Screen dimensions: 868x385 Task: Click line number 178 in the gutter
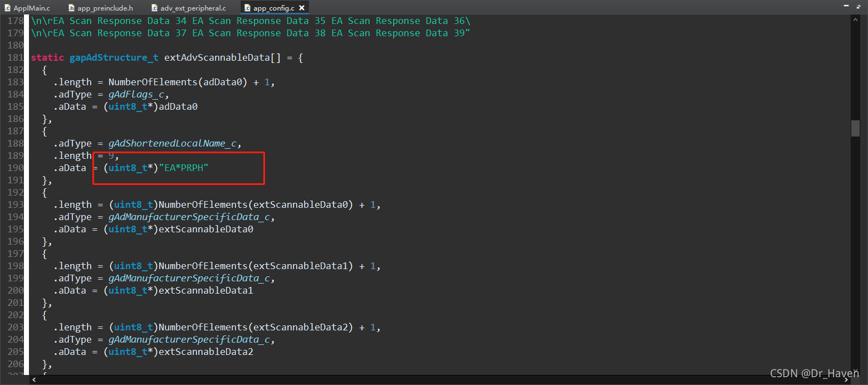point(16,21)
